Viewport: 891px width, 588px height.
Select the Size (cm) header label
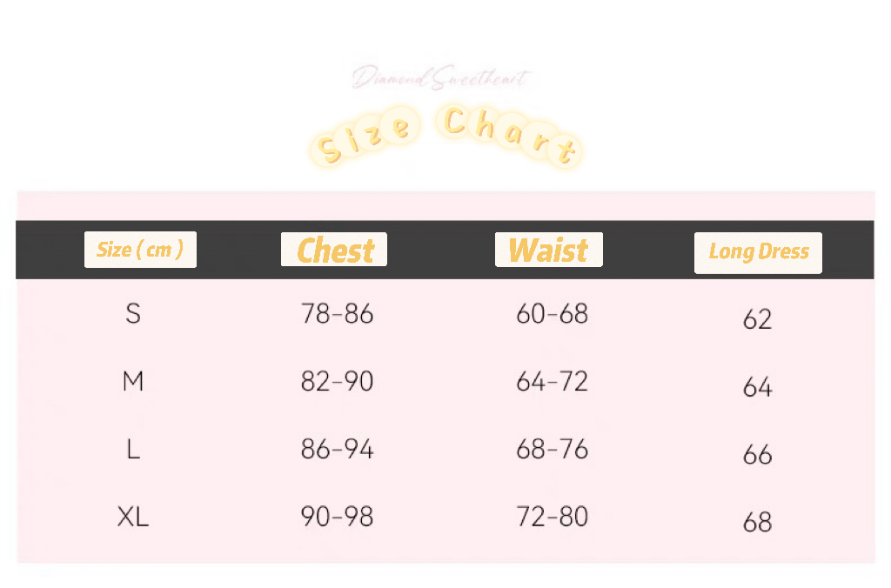[140, 250]
